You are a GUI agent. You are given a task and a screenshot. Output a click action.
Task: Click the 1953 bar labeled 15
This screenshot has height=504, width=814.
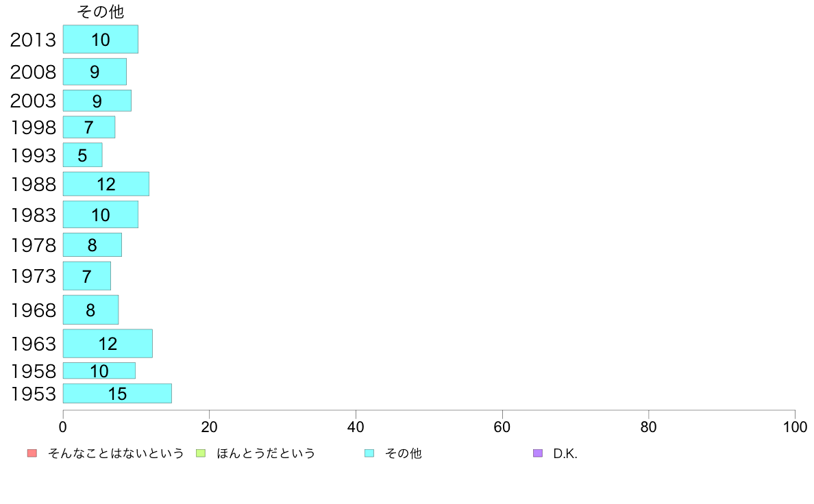click(117, 394)
